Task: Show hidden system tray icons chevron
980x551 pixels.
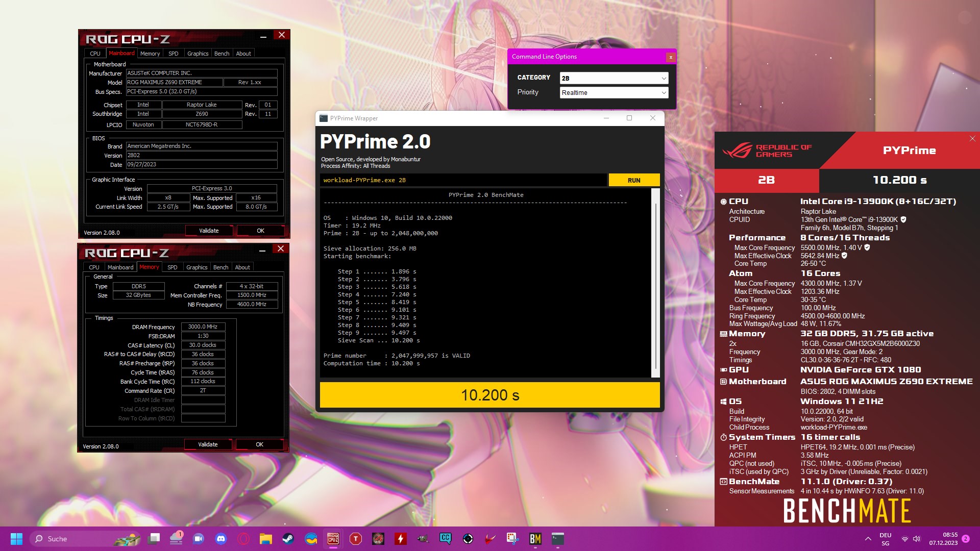Action: tap(868, 539)
